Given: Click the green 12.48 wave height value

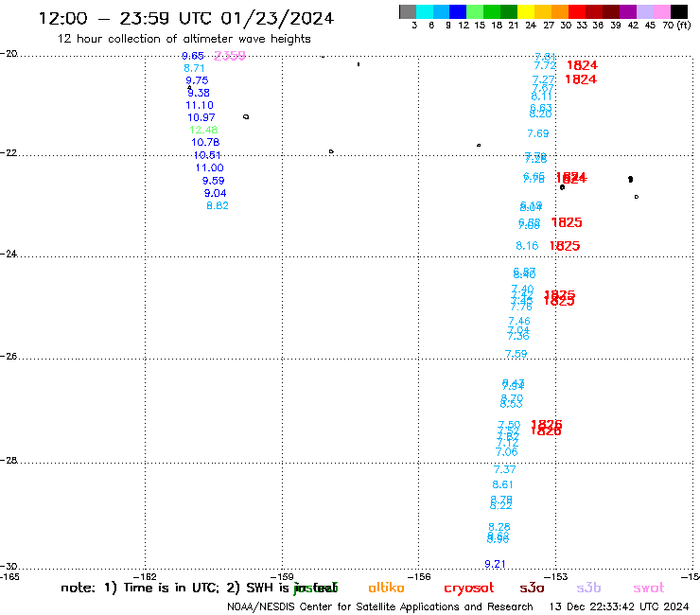Looking at the screenshot, I should tap(203, 130).
